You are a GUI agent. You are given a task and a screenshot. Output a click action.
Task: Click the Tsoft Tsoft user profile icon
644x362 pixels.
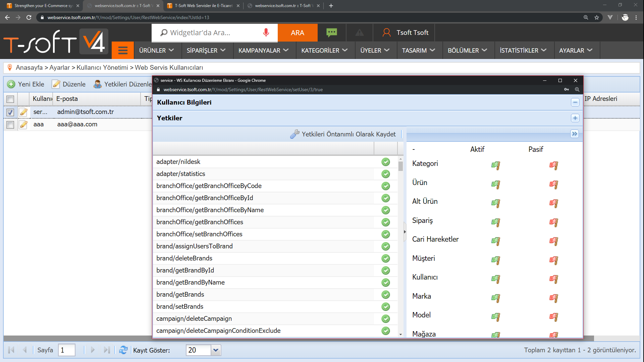point(387,33)
